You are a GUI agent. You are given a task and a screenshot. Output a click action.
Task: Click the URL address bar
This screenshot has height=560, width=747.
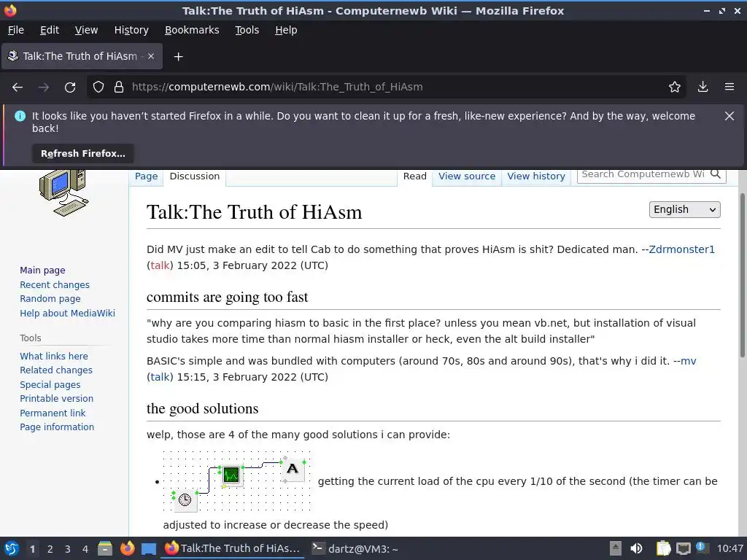(386, 87)
